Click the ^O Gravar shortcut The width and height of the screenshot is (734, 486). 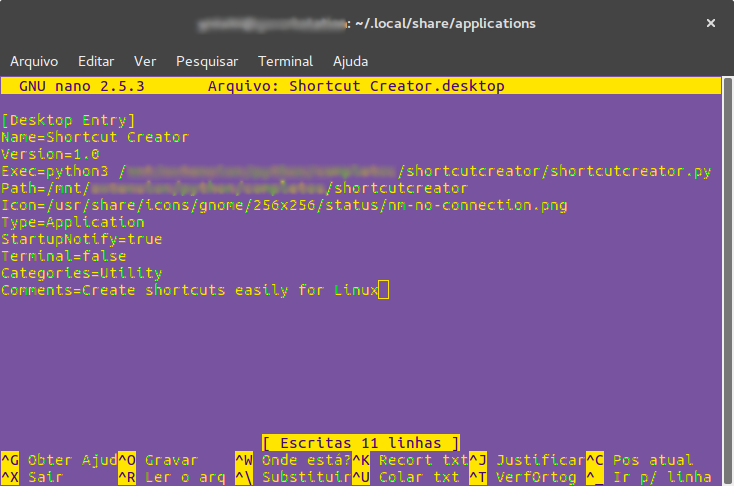[x=158, y=460]
